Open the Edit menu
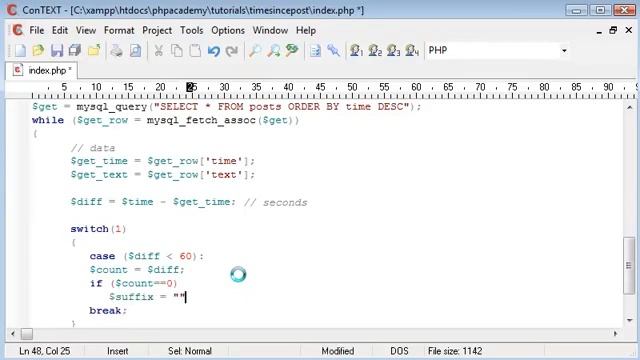Image resolution: width=640 pixels, height=360 pixels. [60, 31]
